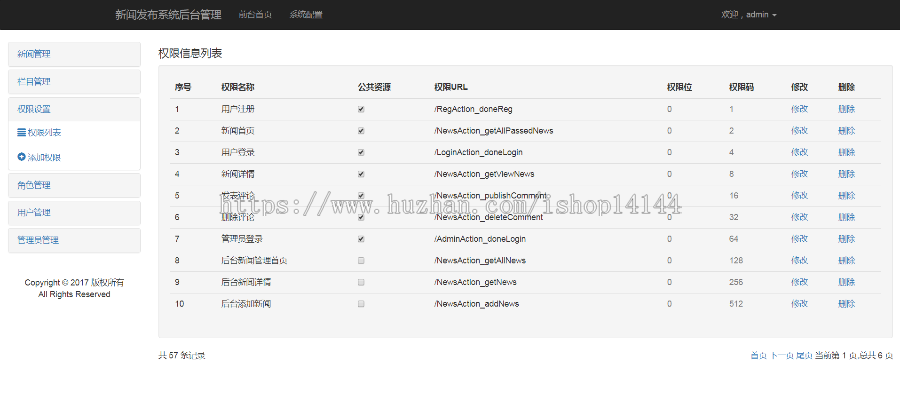
Task: Uncheck public resource for 用户登录 row
Action: point(361,152)
